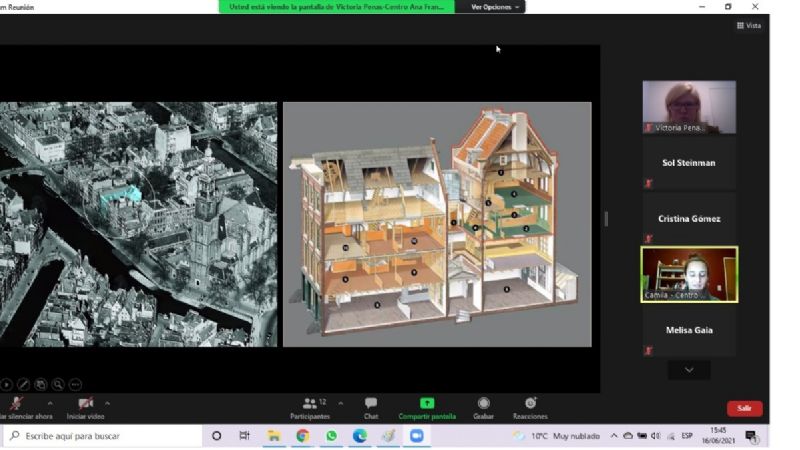Open the paintbrush app icon on the taskbar
The height and width of the screenshot is (450, 800).
388,436
